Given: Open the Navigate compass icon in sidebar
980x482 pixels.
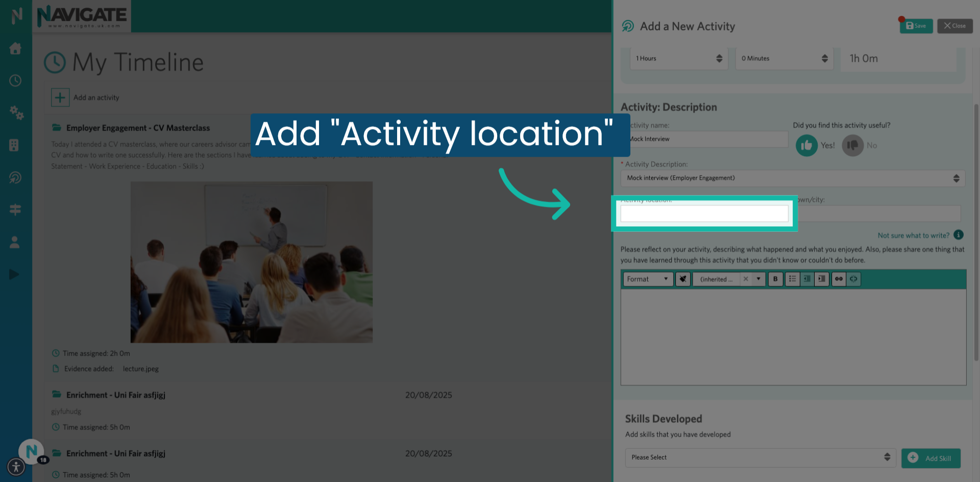Looking at the screenshot, I should tap(15, 178).
